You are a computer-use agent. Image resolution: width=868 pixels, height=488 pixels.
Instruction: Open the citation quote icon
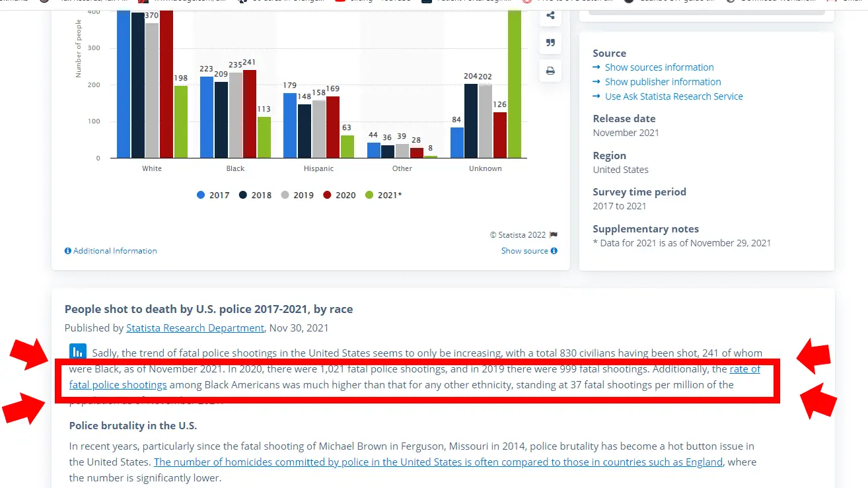(550, 43)
